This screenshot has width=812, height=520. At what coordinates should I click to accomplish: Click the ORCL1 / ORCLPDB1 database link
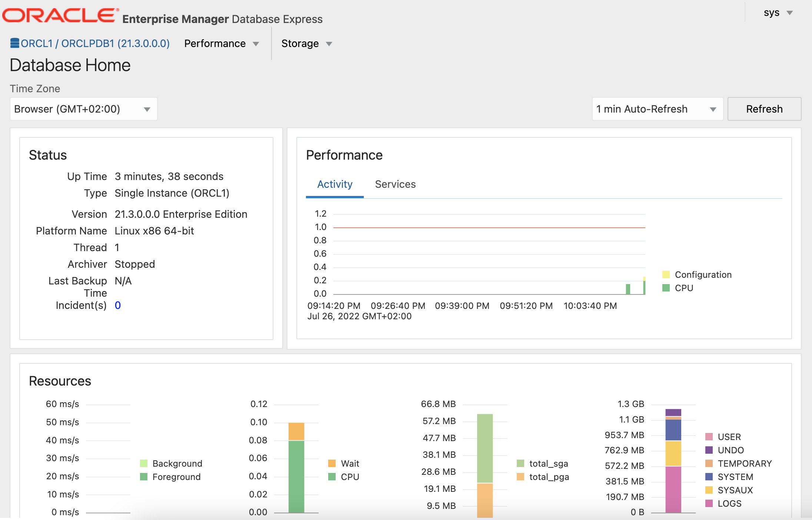pos(95,43)
